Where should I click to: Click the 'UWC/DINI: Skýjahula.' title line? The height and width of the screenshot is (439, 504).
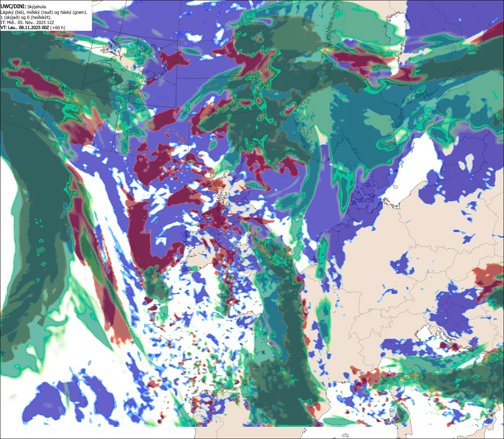point(24,6)
